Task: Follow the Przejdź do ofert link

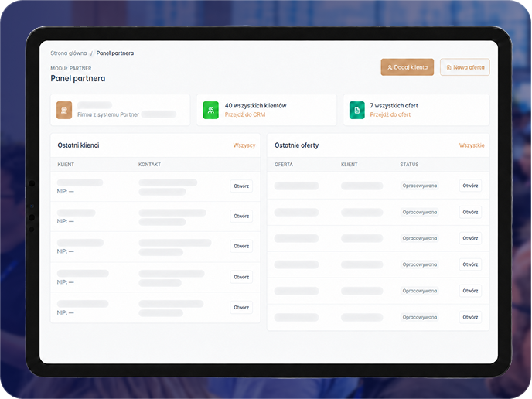Action: point(390,114)
